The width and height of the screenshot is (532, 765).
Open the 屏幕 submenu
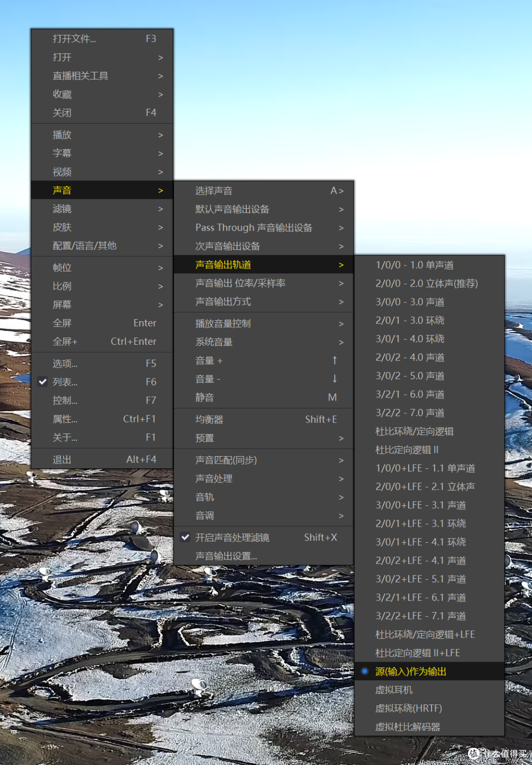coord(102,305)
